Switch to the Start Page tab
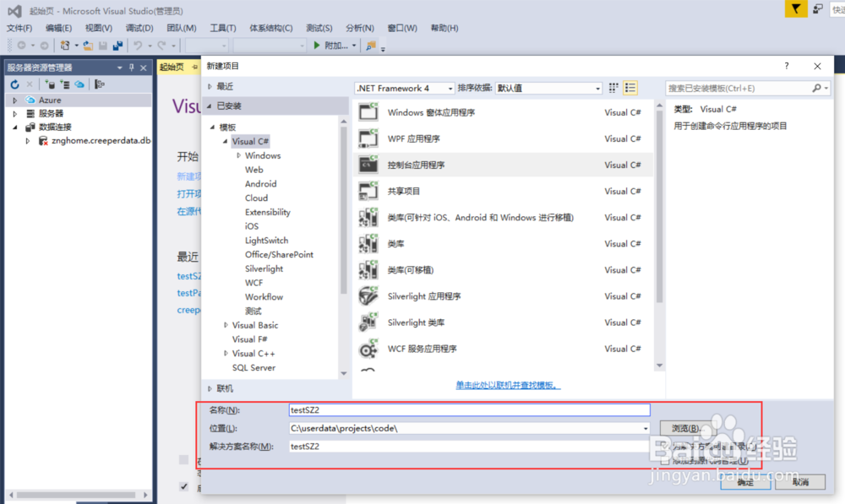The image size is (845, 504). tap(172, 67)
